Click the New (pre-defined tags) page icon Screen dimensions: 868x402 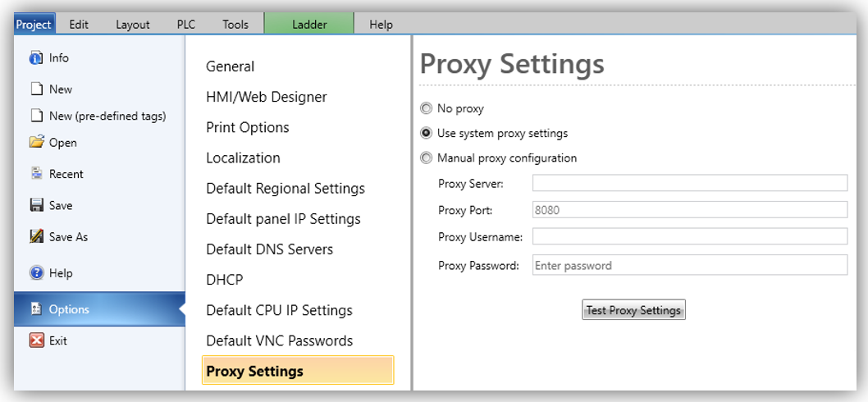click(x=36, y=116)
